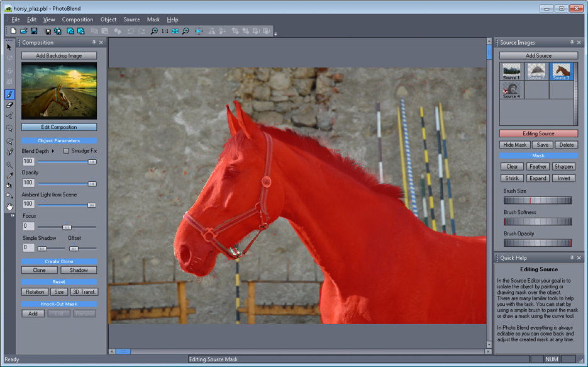Pin the Composition panel
Image resolution: width=588 pixels, height=367 pixels.
click(x=94, y=43)
